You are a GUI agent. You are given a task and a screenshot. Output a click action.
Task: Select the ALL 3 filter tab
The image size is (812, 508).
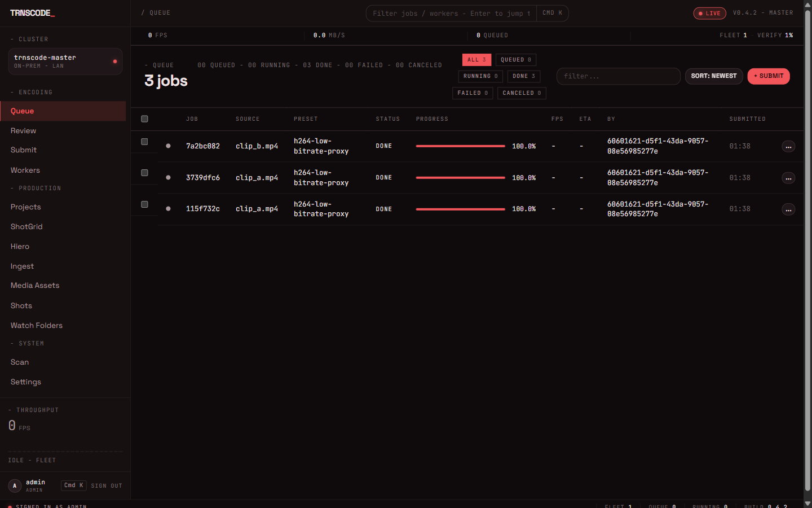tap(476, 60)
